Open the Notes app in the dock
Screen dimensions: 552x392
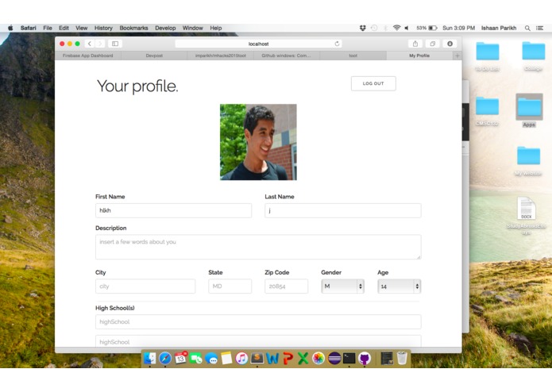(226, 358)
